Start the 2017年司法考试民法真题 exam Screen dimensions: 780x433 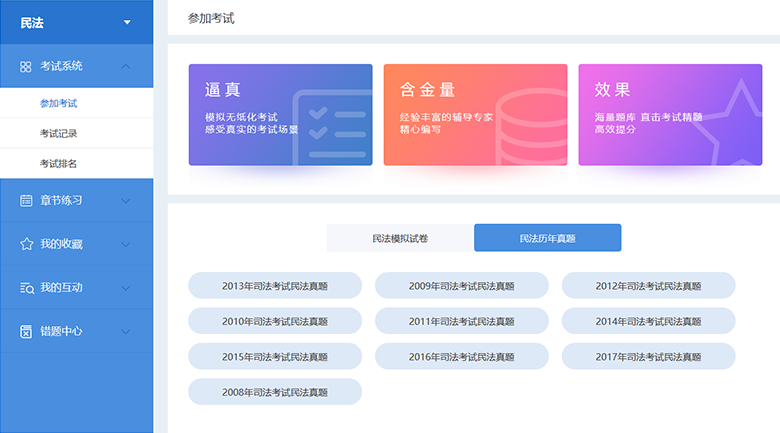click(648, 357)
